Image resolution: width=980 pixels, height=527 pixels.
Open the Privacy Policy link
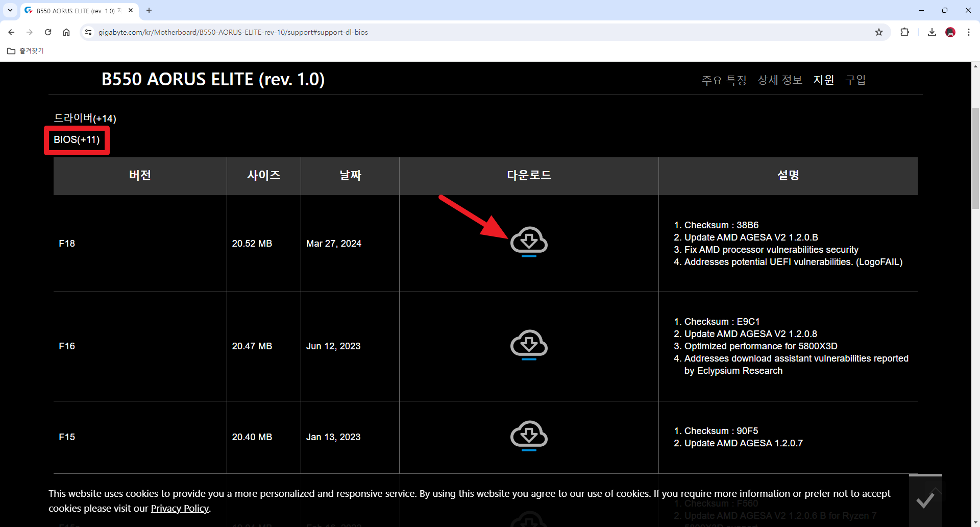(x=180, y=508)
